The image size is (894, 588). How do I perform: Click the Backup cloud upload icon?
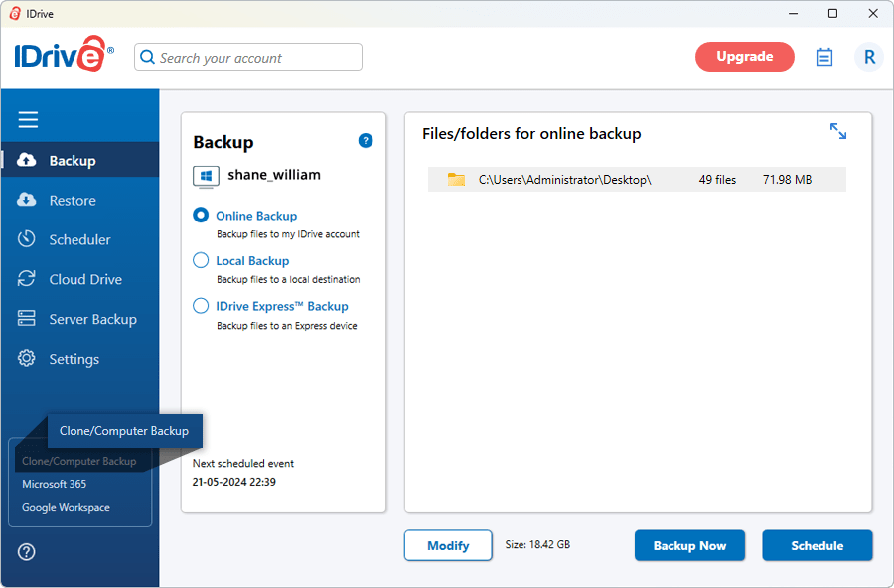pos(26,160)
